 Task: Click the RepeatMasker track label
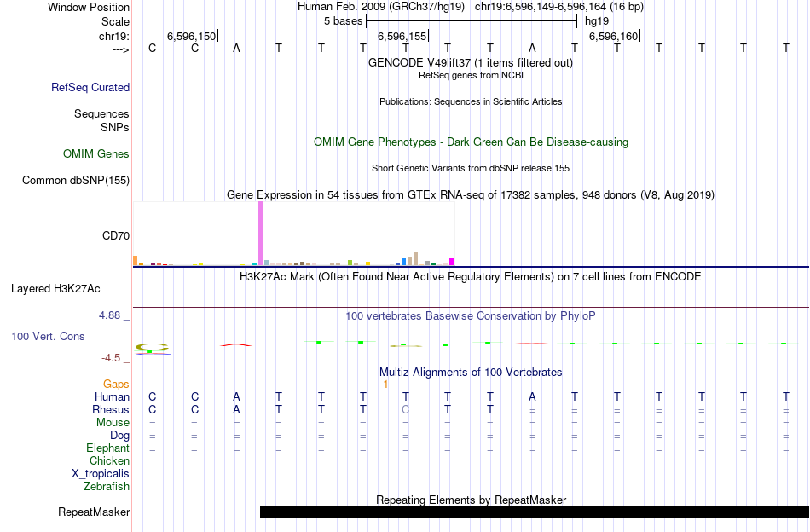point(94,512)
